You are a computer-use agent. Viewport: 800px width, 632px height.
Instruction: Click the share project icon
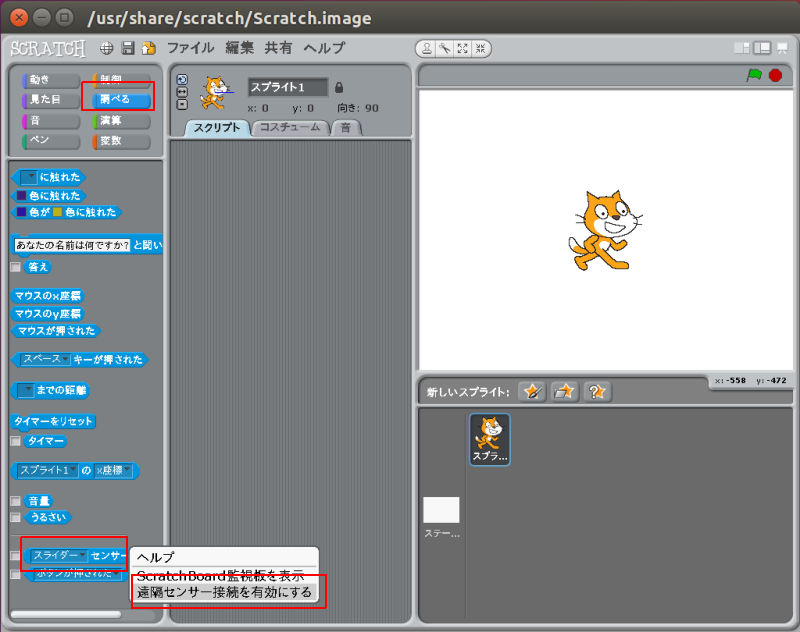click(148, 48)
